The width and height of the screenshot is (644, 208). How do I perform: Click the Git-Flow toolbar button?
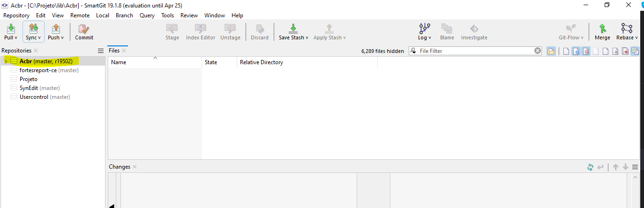[571, 31]
